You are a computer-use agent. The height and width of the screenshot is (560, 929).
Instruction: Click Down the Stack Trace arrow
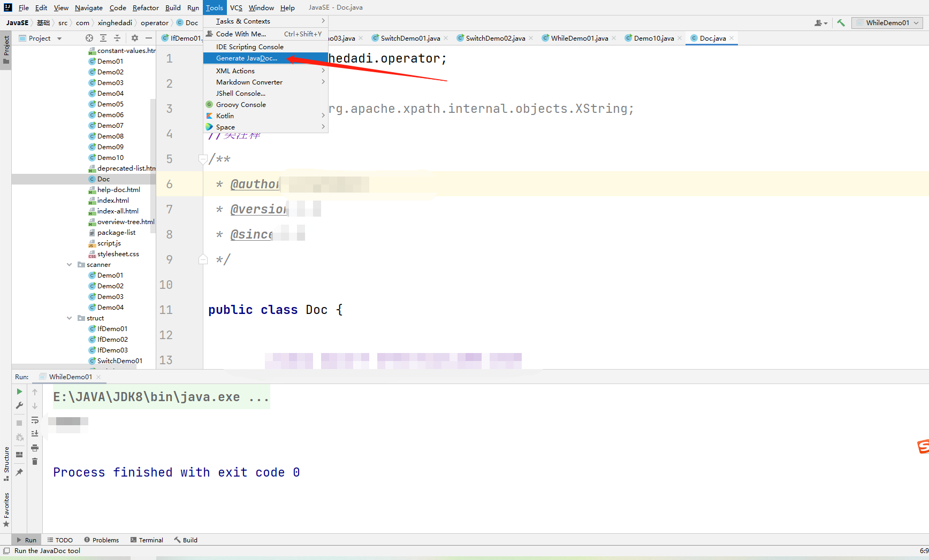click(35, 406)
